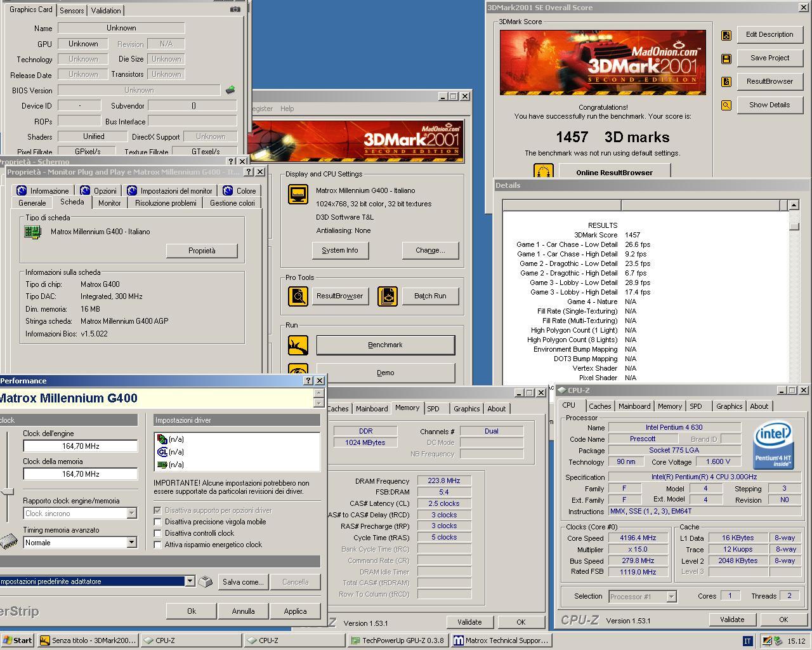The width and height of the screenshot is (812, 650).
Task: Open the Monitor tab in Matrox properties
Action: coord(109,203)
